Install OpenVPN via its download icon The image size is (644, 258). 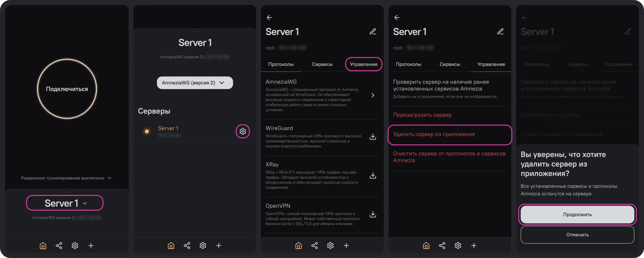pos(373,214)
